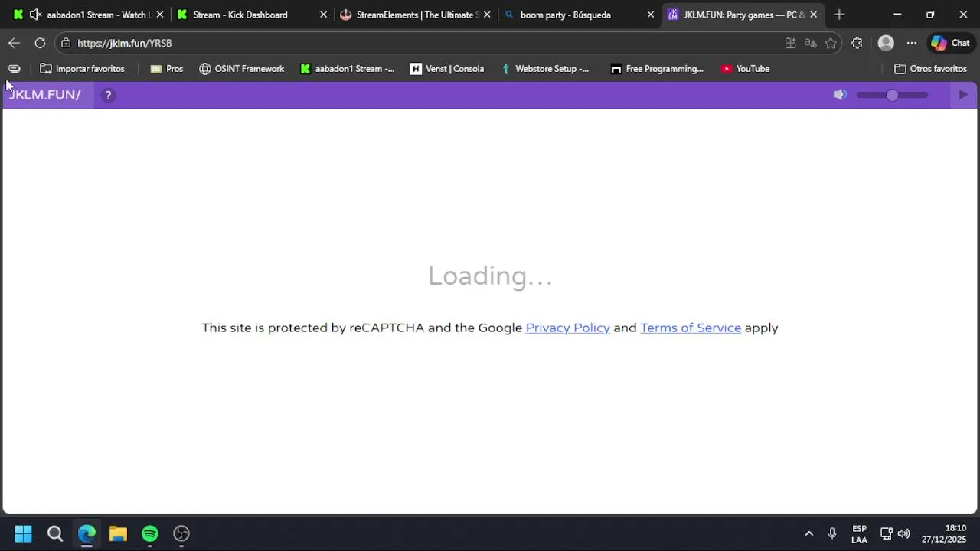980x551 pixels.
Task: Open the Importar favoritos bookmark
Action: click(x=82, y=69)
